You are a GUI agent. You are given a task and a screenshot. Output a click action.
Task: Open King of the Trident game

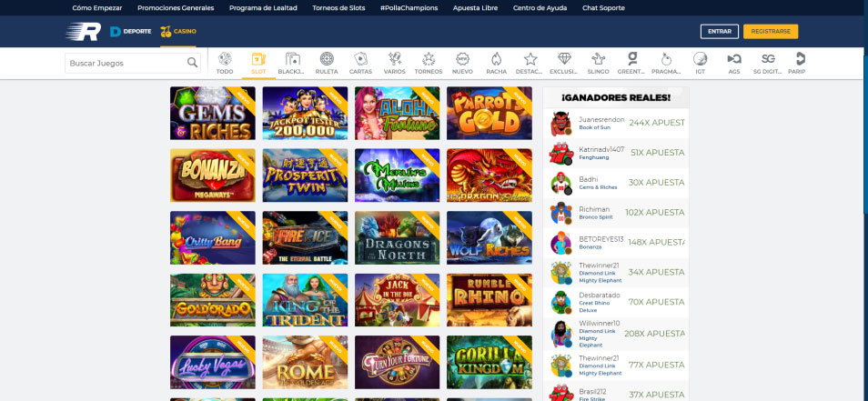click(x=305, y=300)
